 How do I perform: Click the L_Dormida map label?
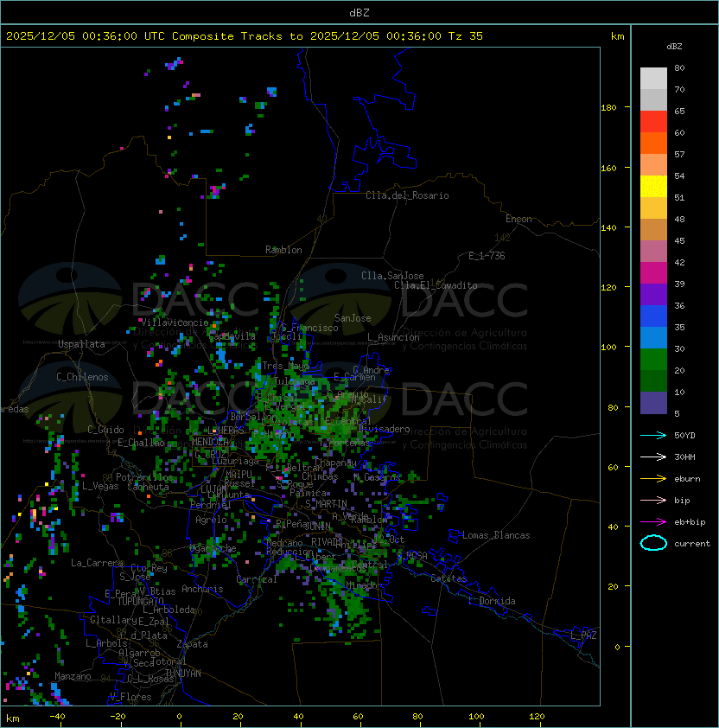(x=492, y=601)
